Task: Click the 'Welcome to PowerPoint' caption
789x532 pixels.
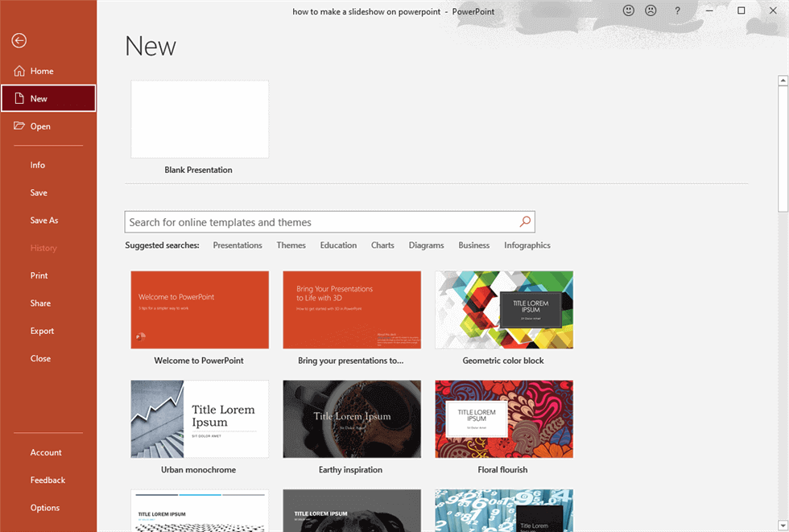Action: tap(199, 361)
